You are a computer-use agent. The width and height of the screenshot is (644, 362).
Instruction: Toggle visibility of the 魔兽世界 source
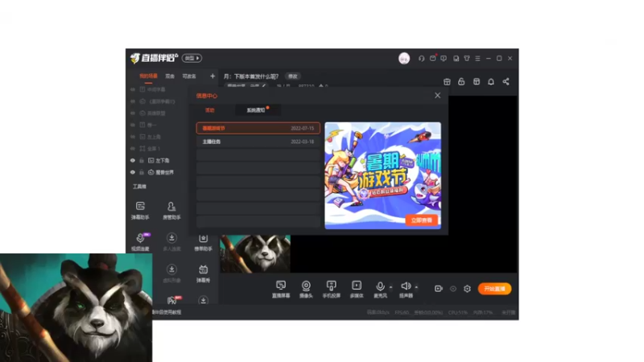tap(133, 172)
